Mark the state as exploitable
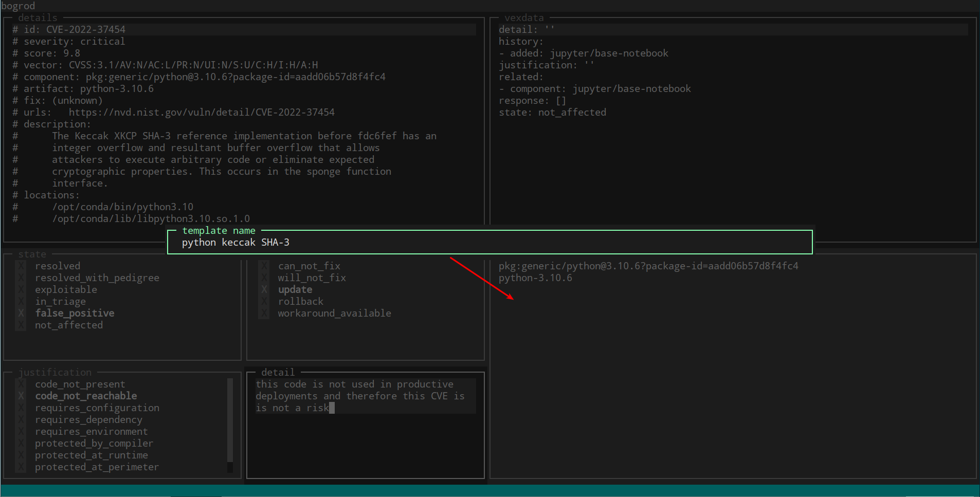 coord(65,289)
